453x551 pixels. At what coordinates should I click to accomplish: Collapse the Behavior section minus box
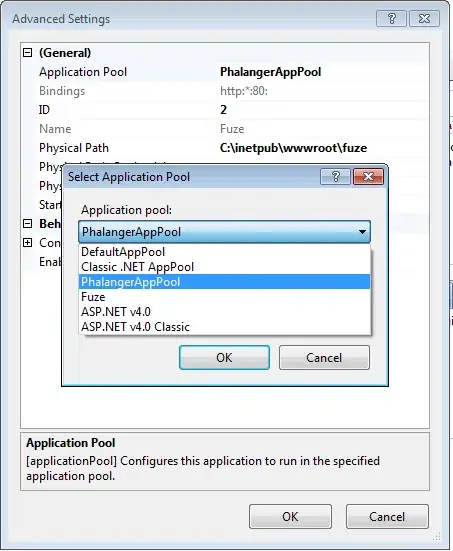pyautogui.click(x=27, y=223)
